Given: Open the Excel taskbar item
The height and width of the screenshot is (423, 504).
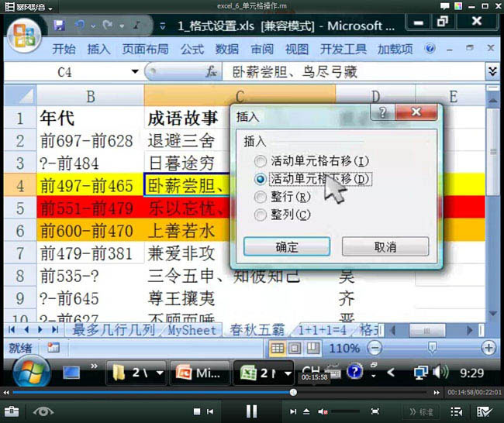Looking at the screenshot, I should pos(263,373).
